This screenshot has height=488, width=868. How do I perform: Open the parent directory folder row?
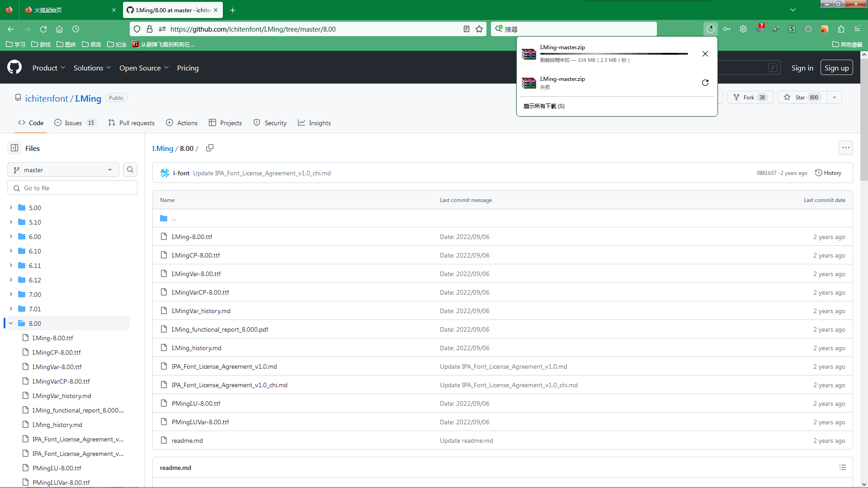(x=502, y=218)
